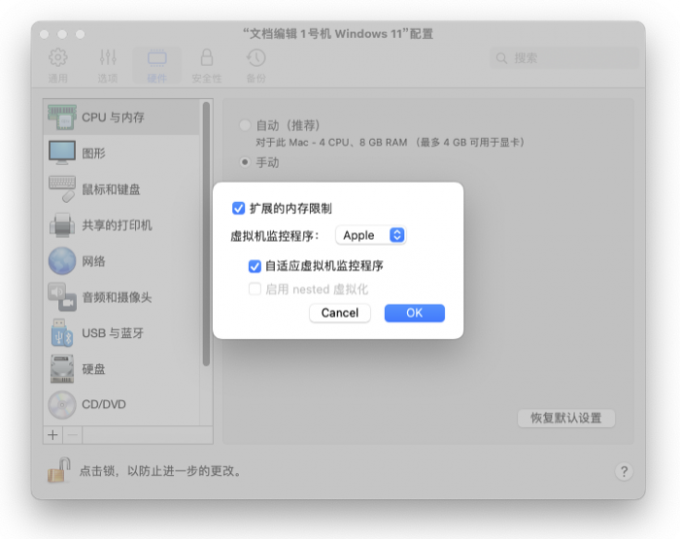Click the magnifier icon in search field
680x539 pixels.
tap(502, 58)
